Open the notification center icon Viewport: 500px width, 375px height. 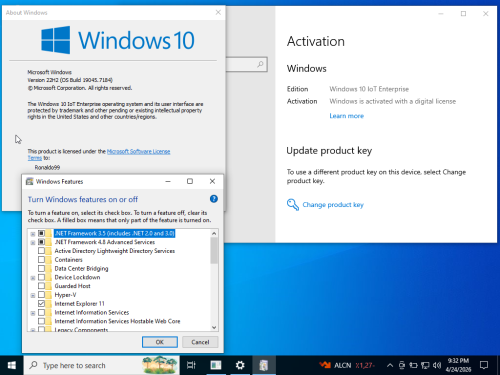(x=484, y=365)
